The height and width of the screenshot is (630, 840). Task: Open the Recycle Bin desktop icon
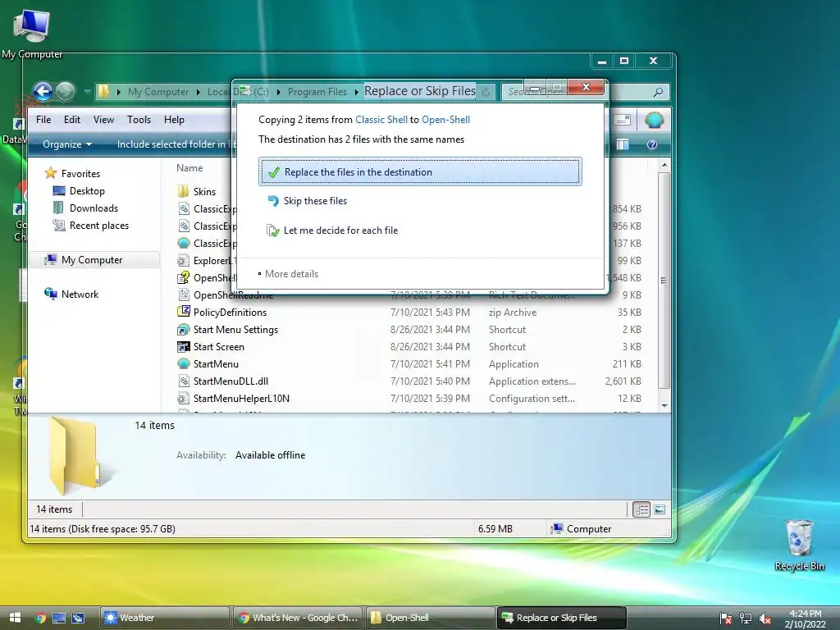[x=799, y=545]
